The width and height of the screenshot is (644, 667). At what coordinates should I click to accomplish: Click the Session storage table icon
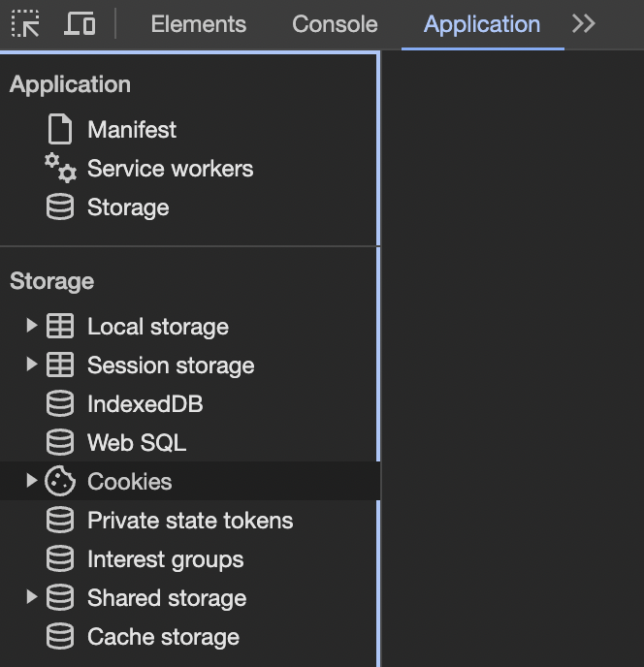tap(60, 365)
